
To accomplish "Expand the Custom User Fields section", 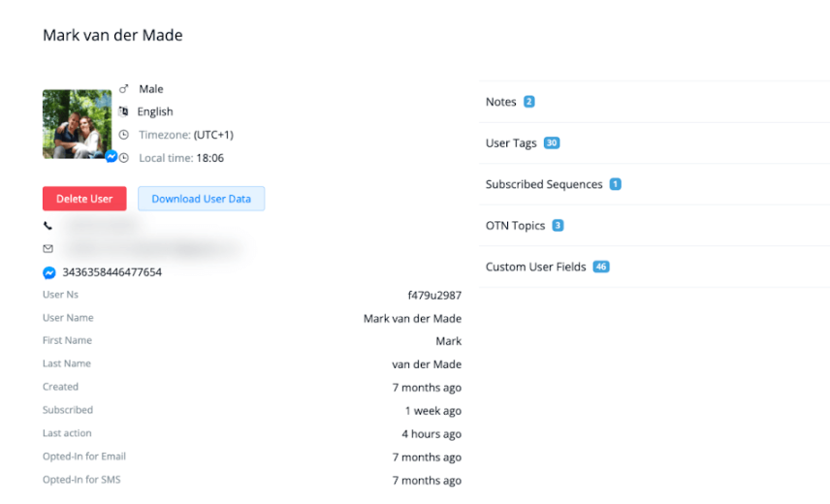I will coord(535,267).
